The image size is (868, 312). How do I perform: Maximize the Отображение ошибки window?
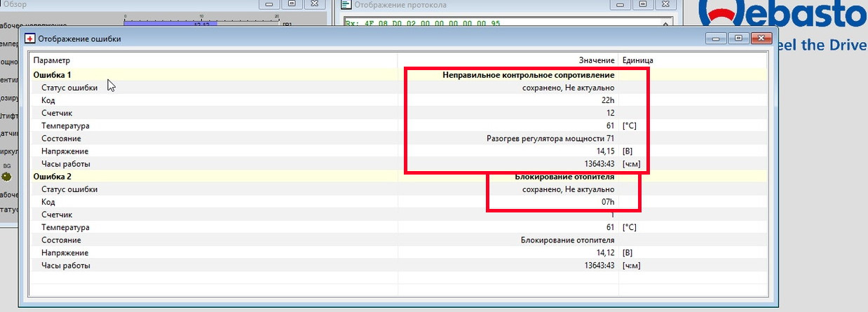738,39
